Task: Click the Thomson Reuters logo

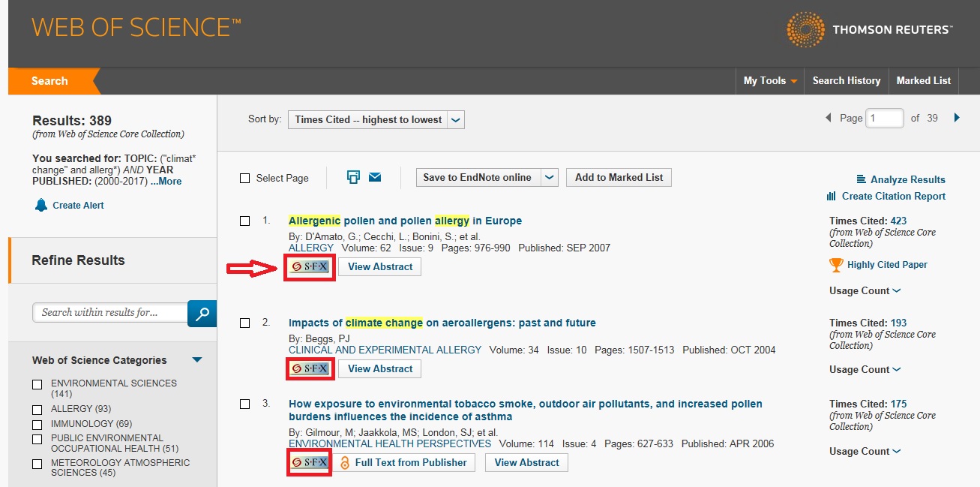Action: click(869, 30)
